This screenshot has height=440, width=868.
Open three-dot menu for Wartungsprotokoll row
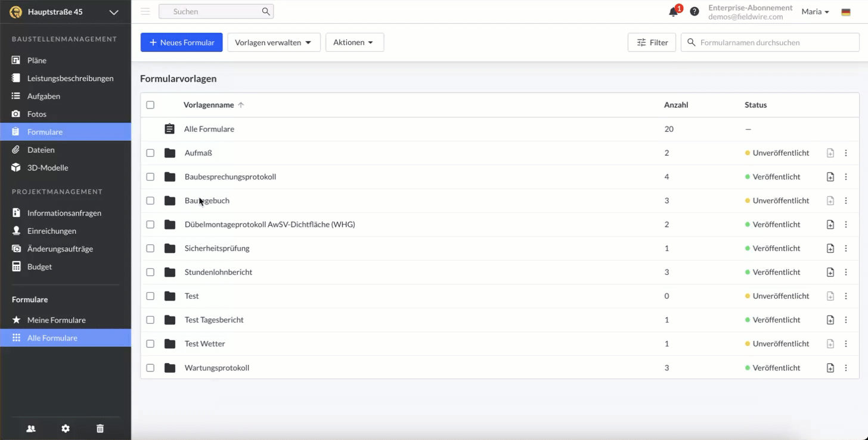click(x=846, y=368)
